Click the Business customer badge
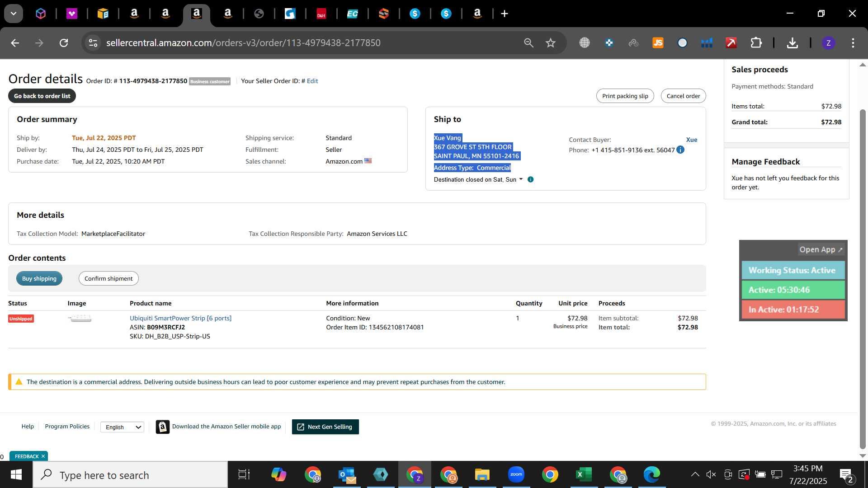Screen dimensions: 868x488 pyautogui.click(x=210, y=81)
